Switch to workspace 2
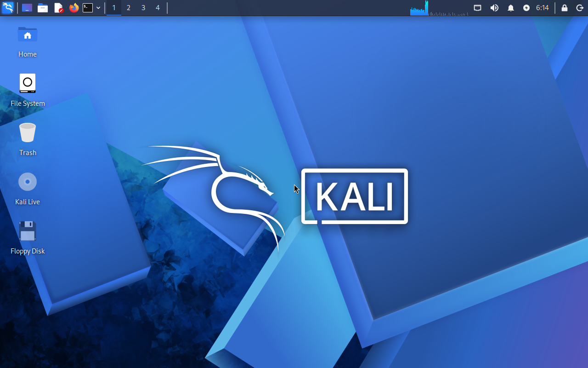 click(129, 8)
